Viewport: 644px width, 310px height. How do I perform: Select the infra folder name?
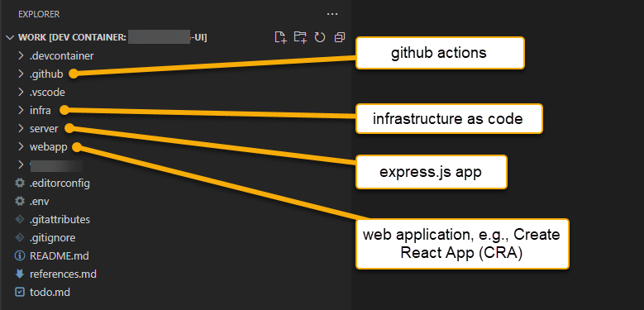click(41, 110)
